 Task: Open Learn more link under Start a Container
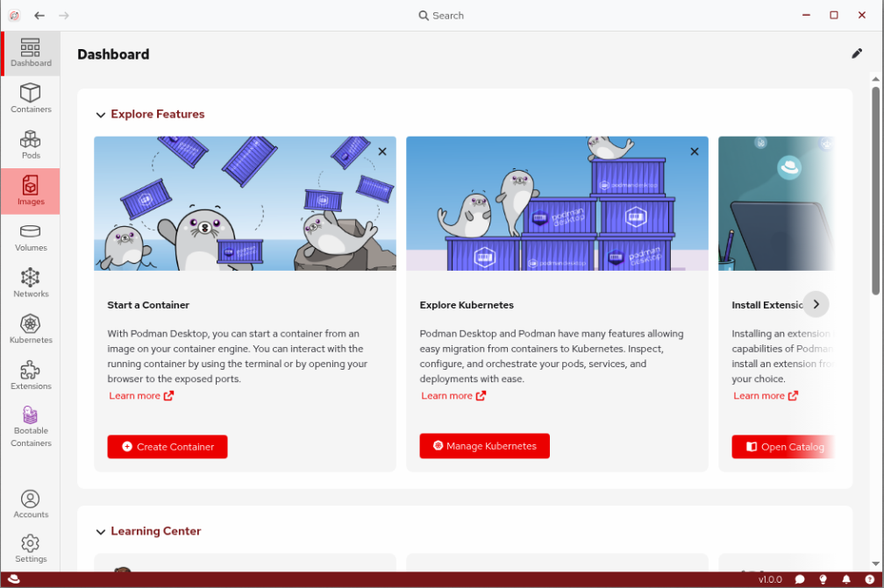[140, 396]
